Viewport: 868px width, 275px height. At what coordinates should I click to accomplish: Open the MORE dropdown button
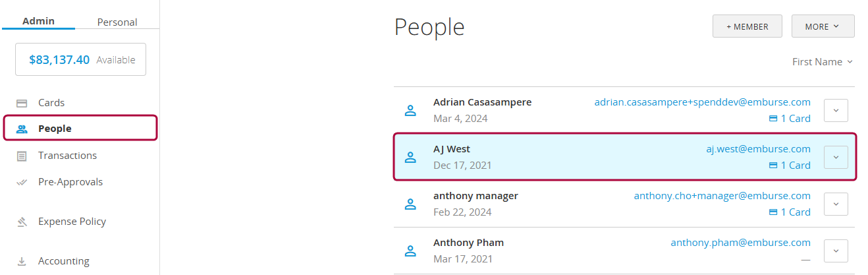[x=823, y=26]
